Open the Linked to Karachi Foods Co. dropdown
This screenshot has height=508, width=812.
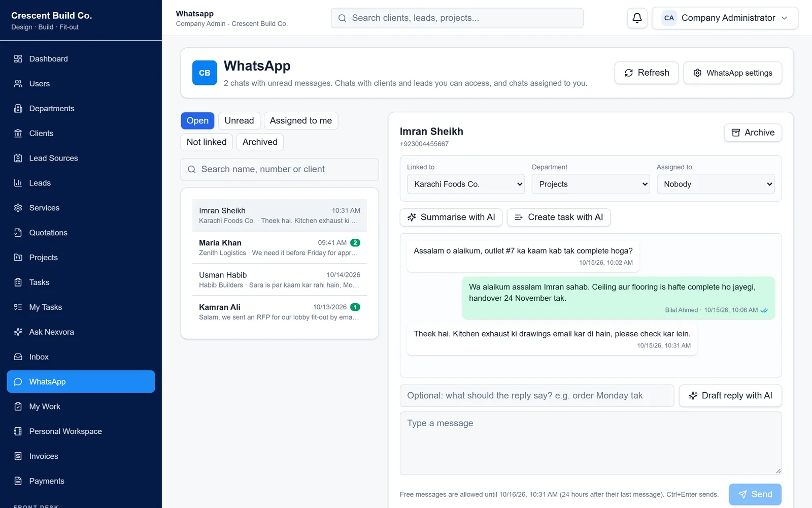pos(466,184)
